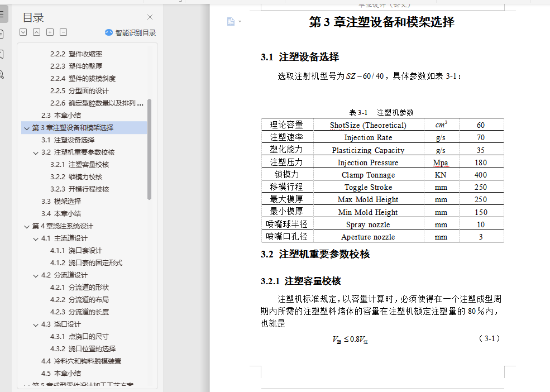Go to 4.2.3 分流道的长度
550x392 pixels.
point(80,312)
